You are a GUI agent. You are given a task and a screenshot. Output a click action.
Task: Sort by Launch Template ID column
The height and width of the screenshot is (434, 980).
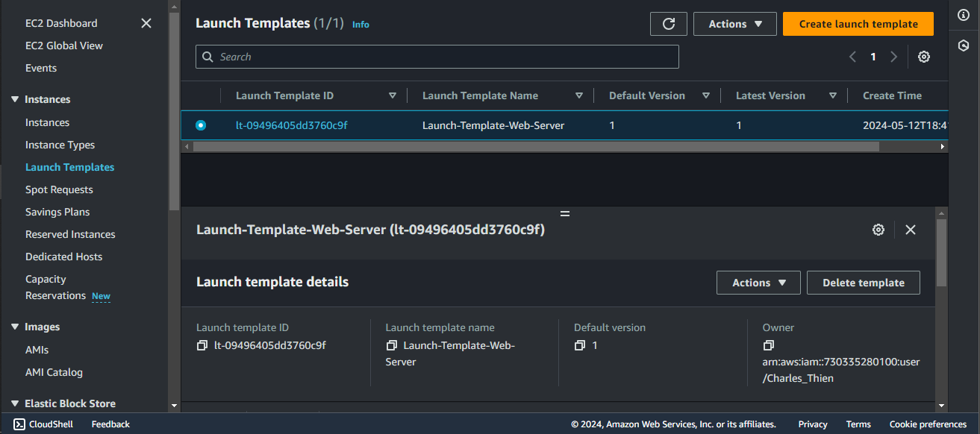393,95
